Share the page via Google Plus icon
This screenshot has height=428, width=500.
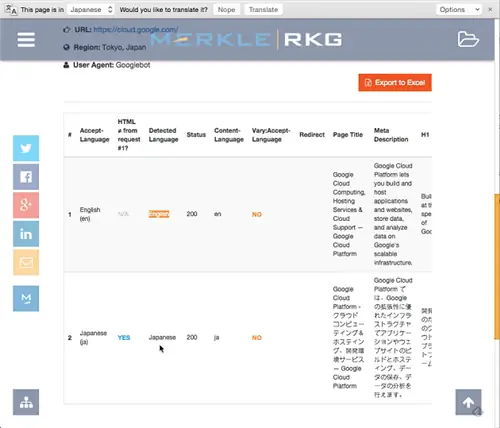click(x=26, y=205)
